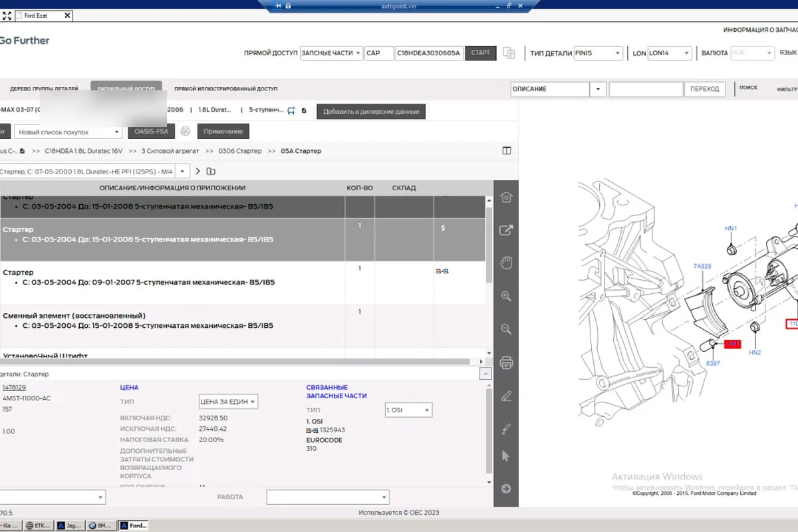The image size is (798, 532).
Task: Click callout 6397 in the diagram
Action: 713,363
